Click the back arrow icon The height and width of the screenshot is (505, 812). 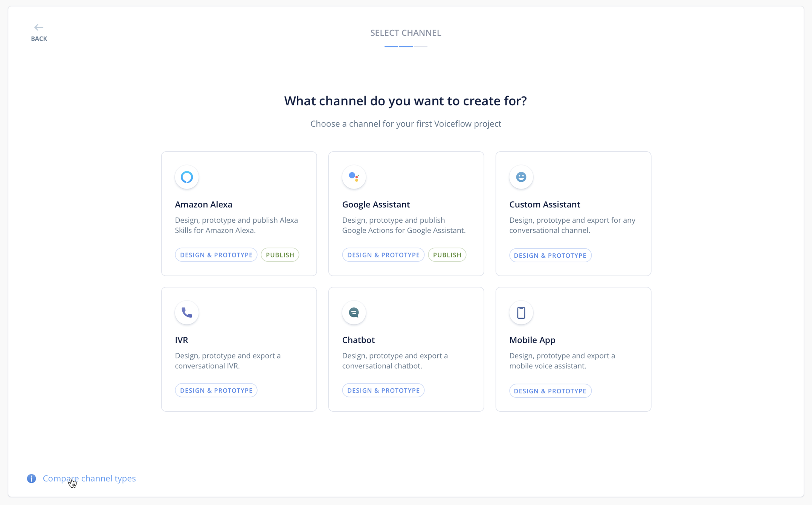point(39,27)
